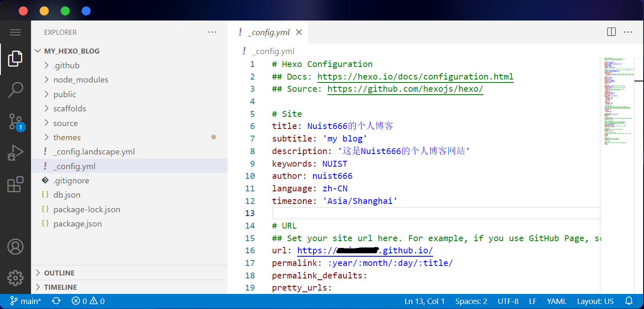Open the Extensions view icon
The image size is (644, 309).
[x=15, y=184]
